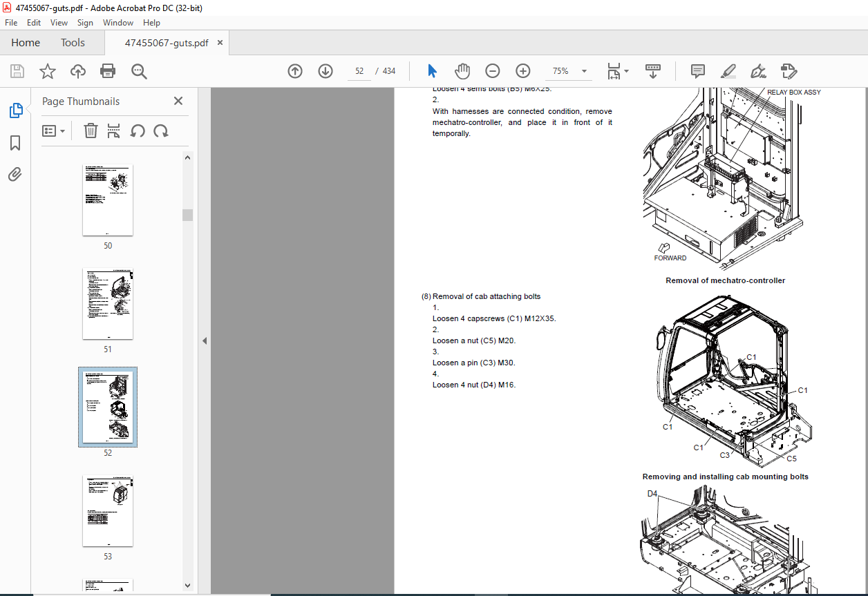868x596 pixels.
Task: Open the Edit menu
Action: pyautogui.click(x=34, y=23)
